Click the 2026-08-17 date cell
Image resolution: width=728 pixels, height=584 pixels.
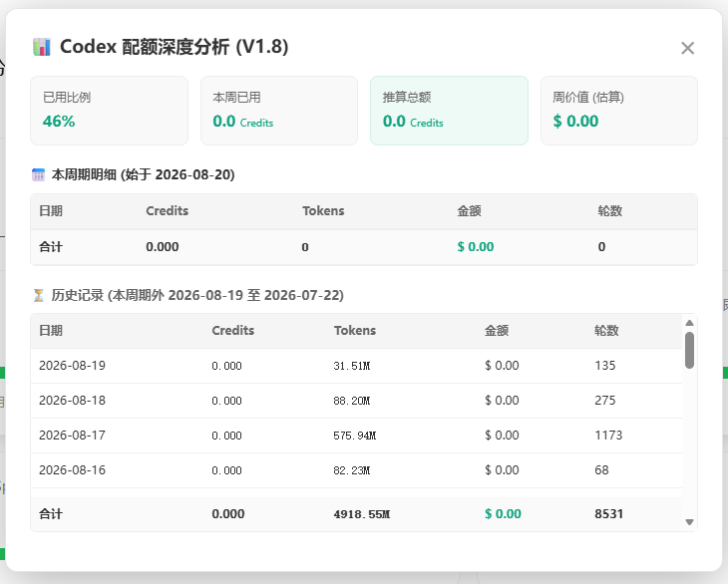72,436
